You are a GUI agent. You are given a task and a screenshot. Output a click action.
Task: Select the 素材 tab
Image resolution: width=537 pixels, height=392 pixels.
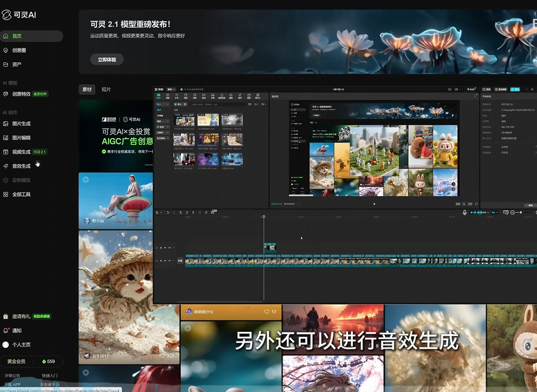click(x=87, y=89)
